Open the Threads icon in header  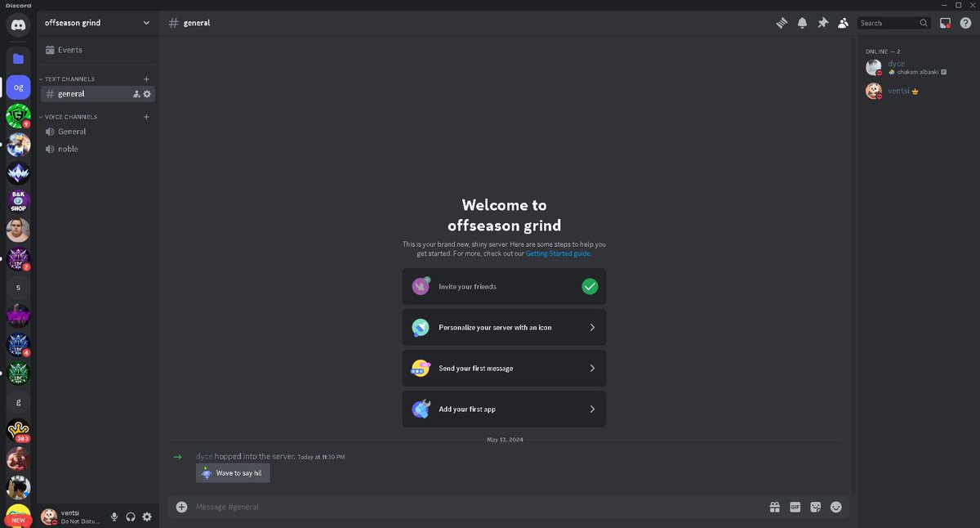(782, 23)
